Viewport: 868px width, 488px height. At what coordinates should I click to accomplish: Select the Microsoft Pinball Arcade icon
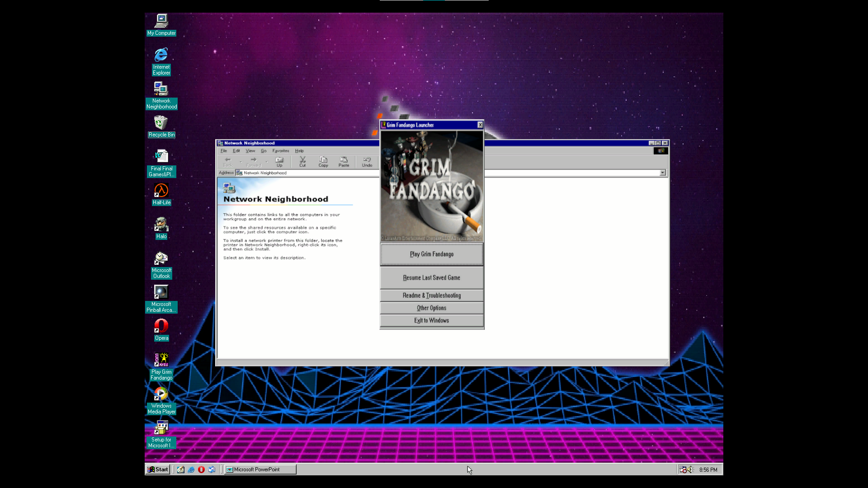[x=161, y=292]
